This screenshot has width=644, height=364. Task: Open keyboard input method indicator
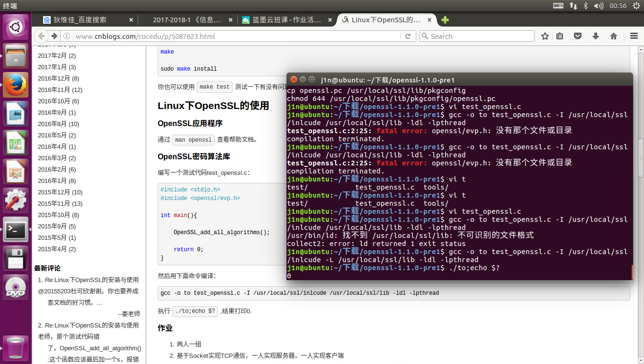point(558,6)
